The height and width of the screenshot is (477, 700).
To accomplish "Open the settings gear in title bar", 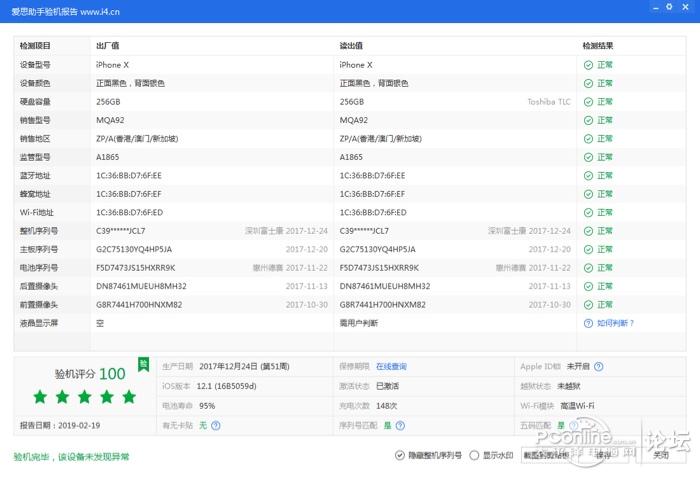I will pyautogui.click(x=669, y=7).
